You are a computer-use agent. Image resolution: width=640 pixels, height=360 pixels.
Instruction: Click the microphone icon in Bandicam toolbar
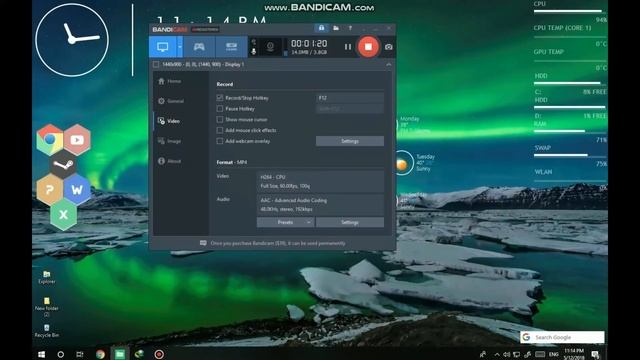(253, 51)
